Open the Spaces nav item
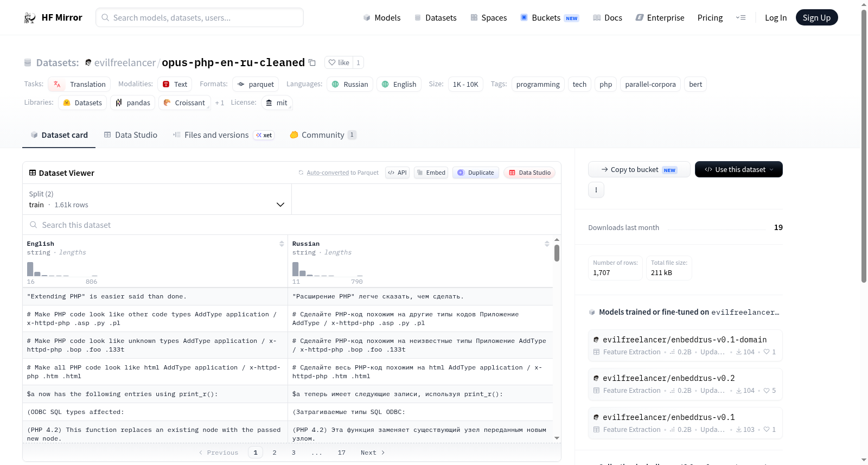868x465 pixels. pos(488,18)
